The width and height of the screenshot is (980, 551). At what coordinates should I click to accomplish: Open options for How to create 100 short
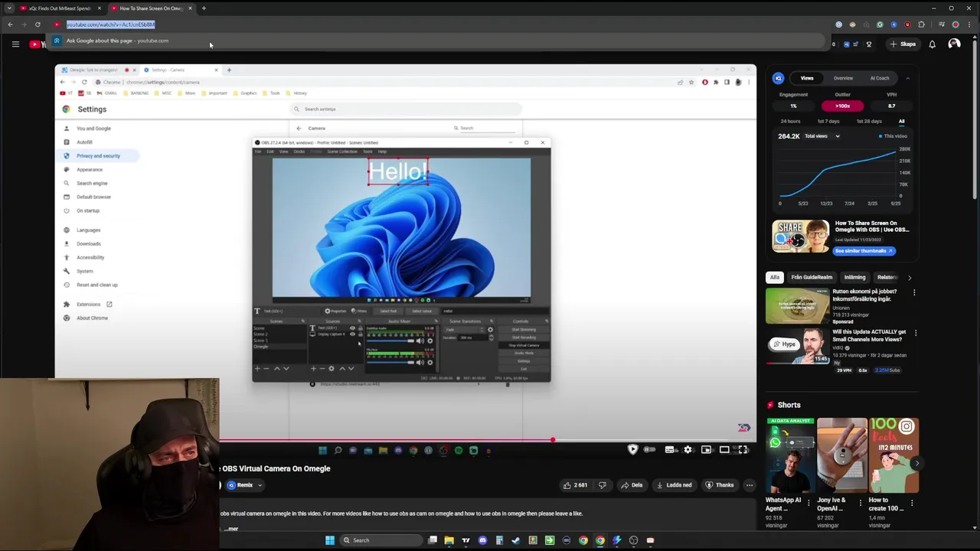pyautogui.click(x=912, y=503)
